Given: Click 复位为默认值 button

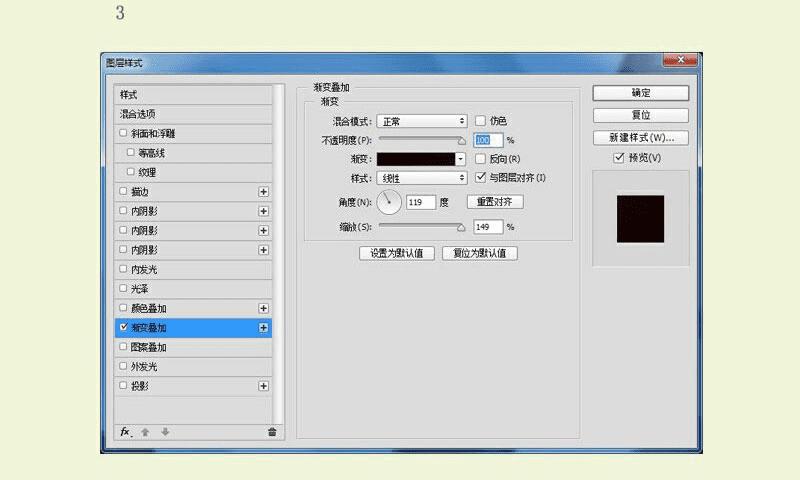Looking at the screenshot, I should 480,254.
